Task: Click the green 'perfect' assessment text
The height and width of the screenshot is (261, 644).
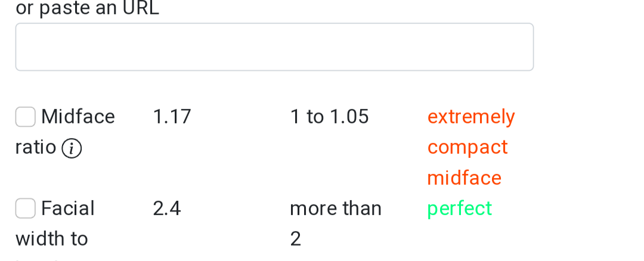Action: click(460, 209)
